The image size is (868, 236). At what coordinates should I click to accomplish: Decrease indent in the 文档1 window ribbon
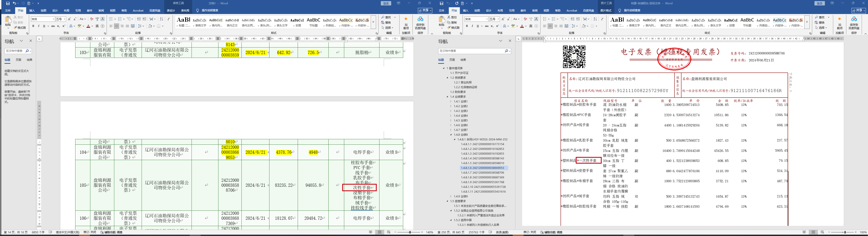click(139, 19)
